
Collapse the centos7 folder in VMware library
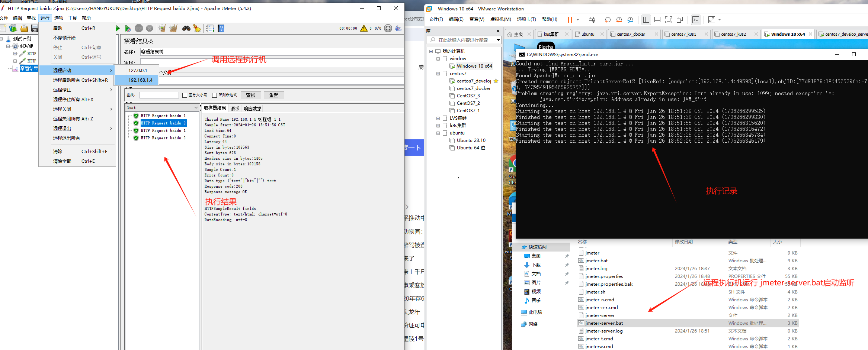(438, 74)
